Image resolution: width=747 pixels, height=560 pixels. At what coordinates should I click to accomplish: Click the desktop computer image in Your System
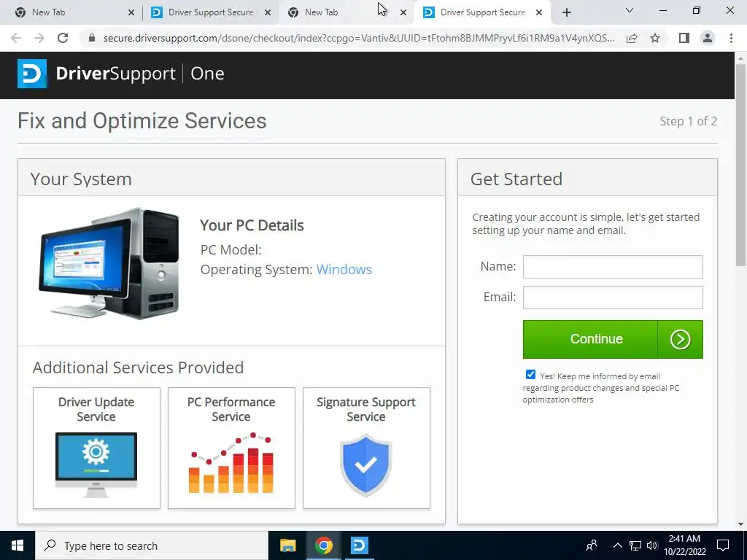pos(109,263)
